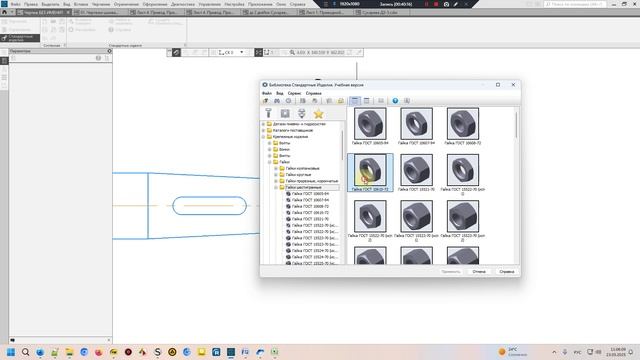Select the Гайка ГОСТ 10605-94 thumbnail
Image resolution: width=640 pixels, height=360 pixels.
coord(370,126)
